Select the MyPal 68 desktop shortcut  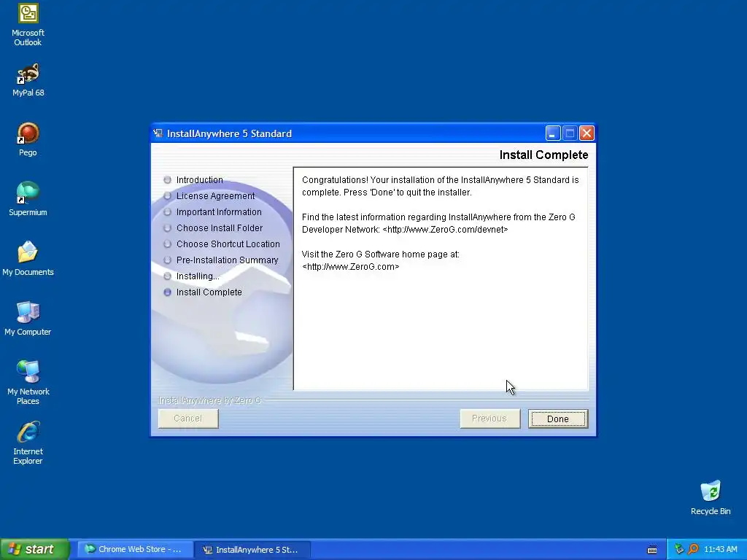click(x=28, y=80)
